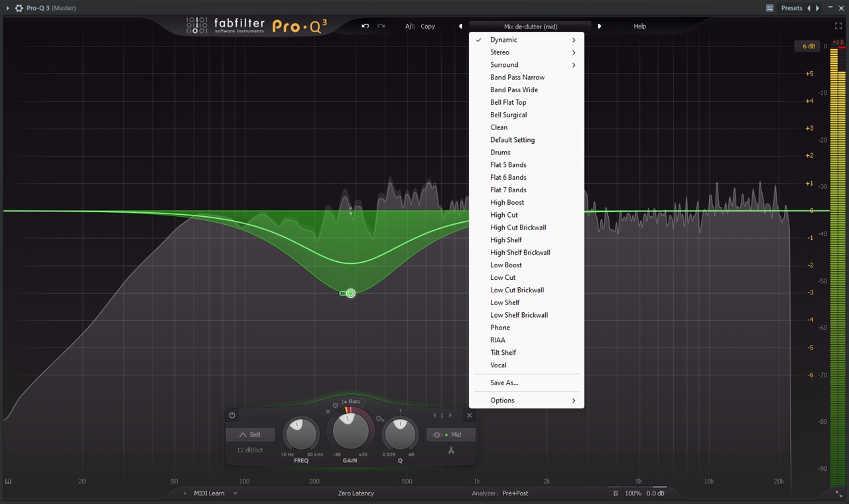Close the band controls panel

coord(469,415)
